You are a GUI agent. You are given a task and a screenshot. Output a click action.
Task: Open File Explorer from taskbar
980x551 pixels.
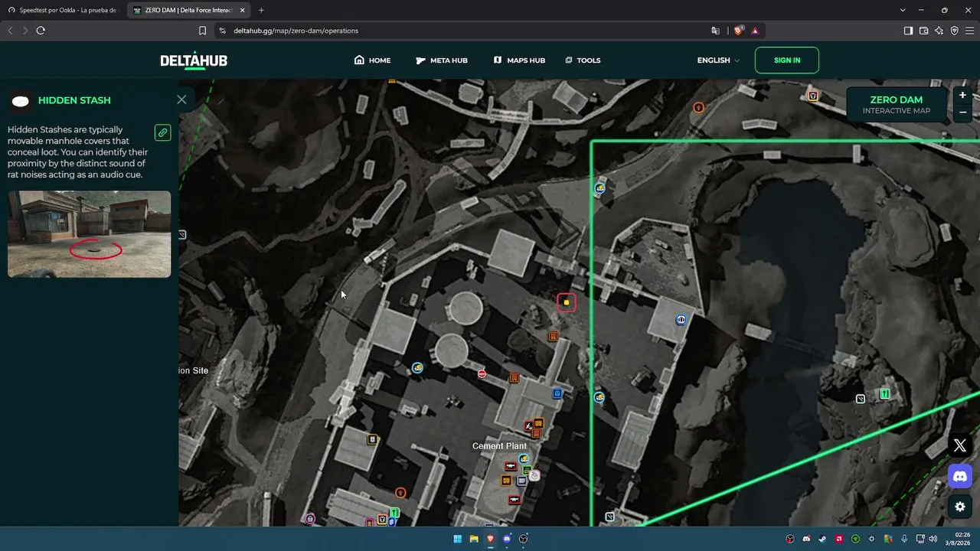tap(474, 539)
